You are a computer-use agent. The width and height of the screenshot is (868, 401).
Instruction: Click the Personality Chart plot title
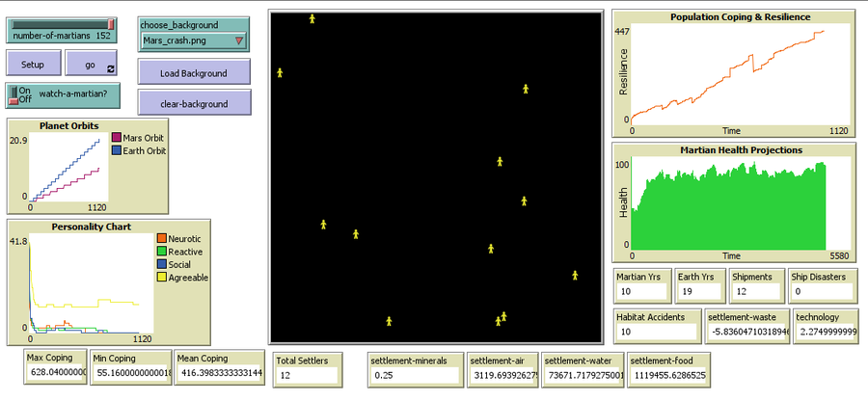pos(92,227)
